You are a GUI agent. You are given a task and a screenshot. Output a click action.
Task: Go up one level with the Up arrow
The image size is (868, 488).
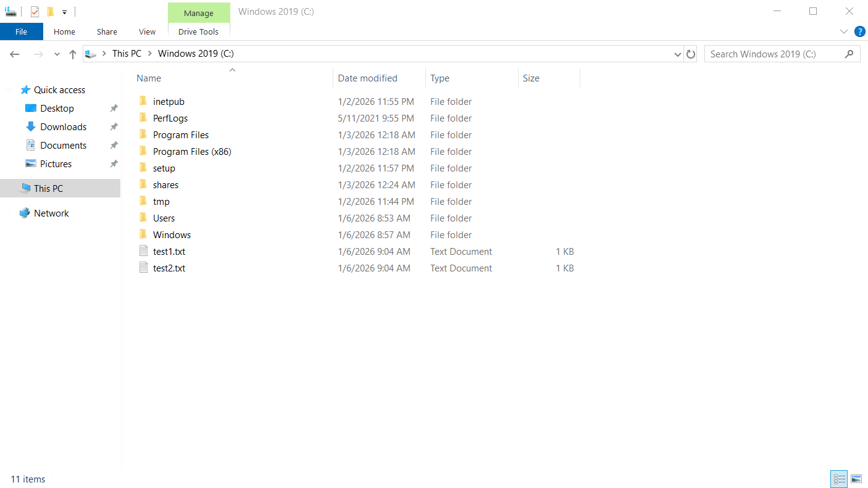pos(73,54)
